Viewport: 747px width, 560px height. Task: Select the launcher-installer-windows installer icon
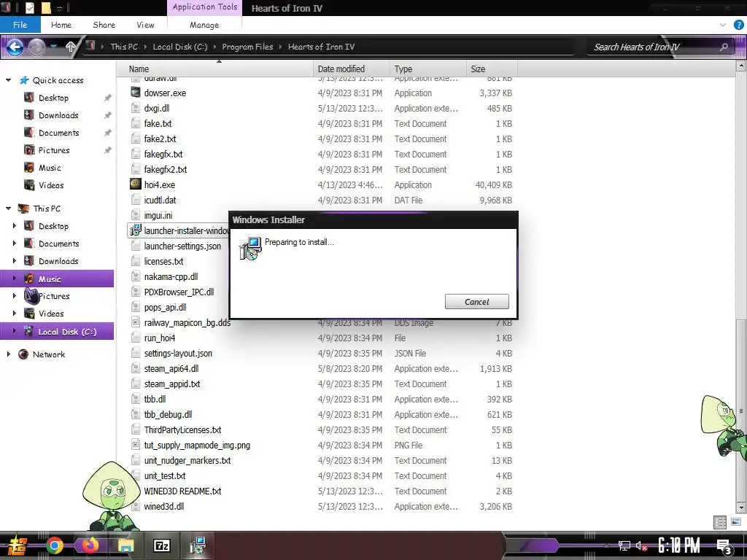[136, 230]
